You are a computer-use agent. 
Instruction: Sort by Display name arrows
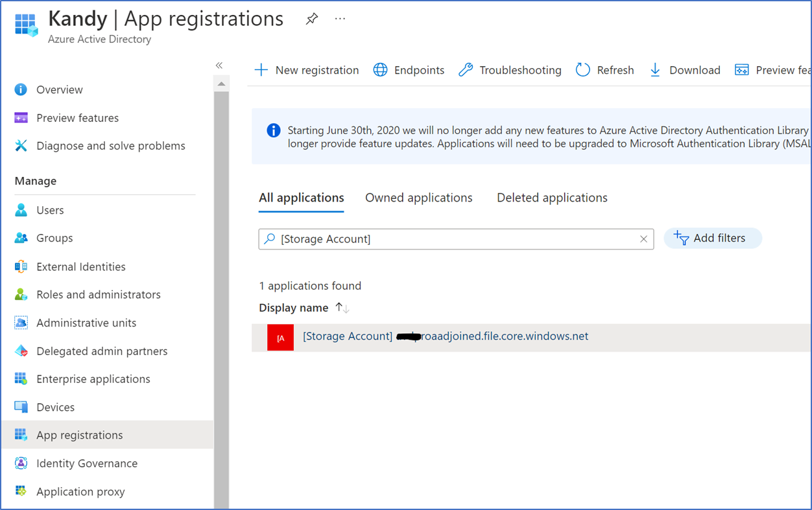tap(342, 308)
